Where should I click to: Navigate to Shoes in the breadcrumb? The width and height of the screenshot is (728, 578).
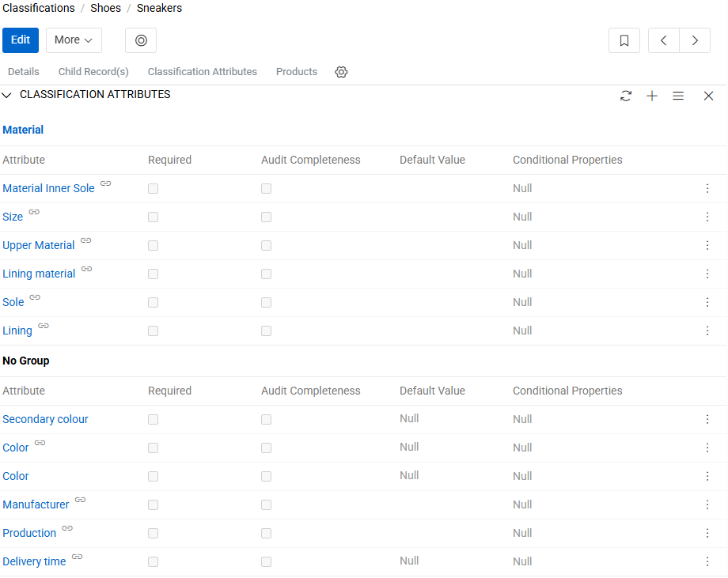point(105,8)
